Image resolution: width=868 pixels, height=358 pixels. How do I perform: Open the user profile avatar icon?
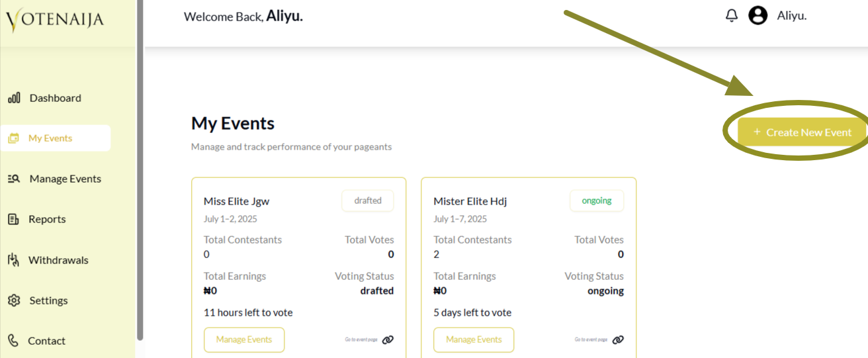click(758, 15)
